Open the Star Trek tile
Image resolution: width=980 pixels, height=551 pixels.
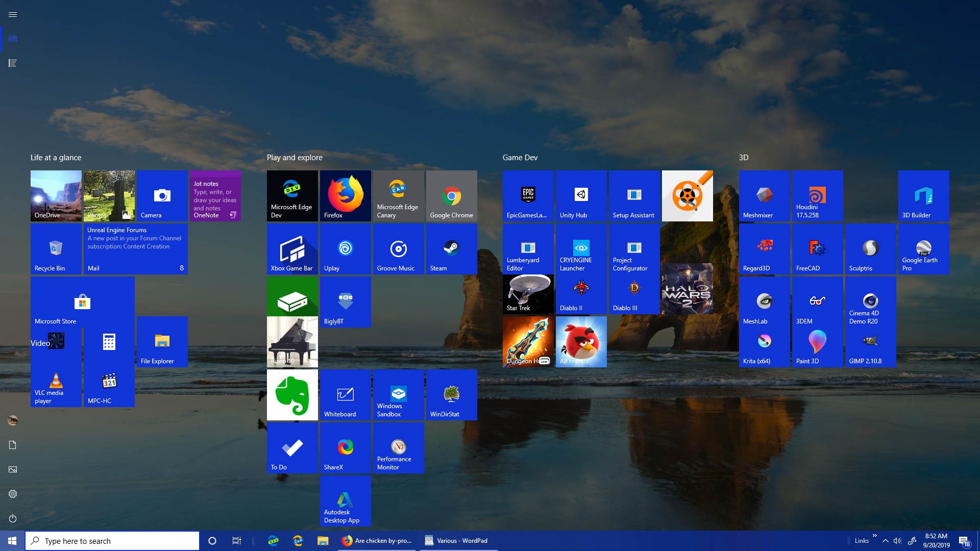(528, 294)
